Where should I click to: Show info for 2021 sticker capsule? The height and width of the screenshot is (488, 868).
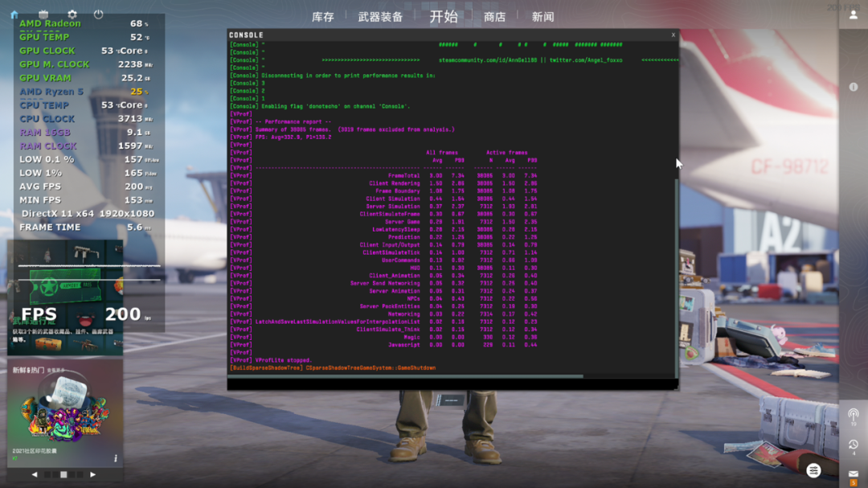pos(116,458)
